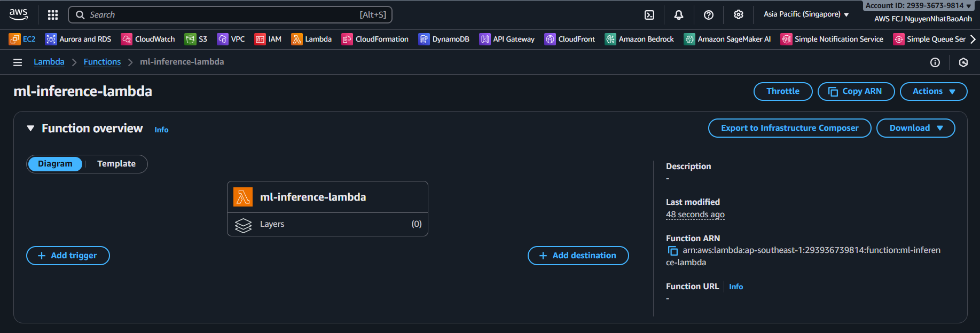Select the ml-inference-lambda function box
This screenshot has width=980, height=333.
pos(327,197)
